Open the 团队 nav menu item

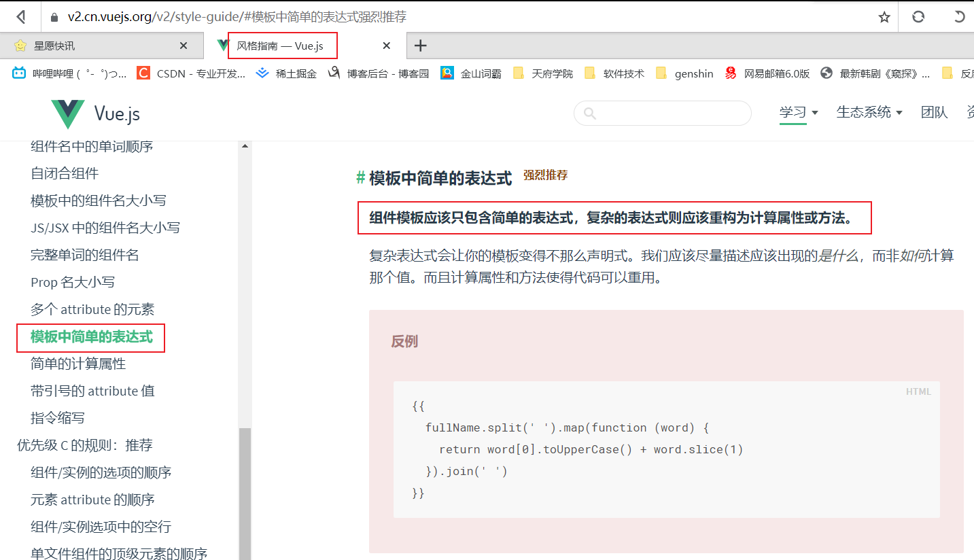[935, 112]
